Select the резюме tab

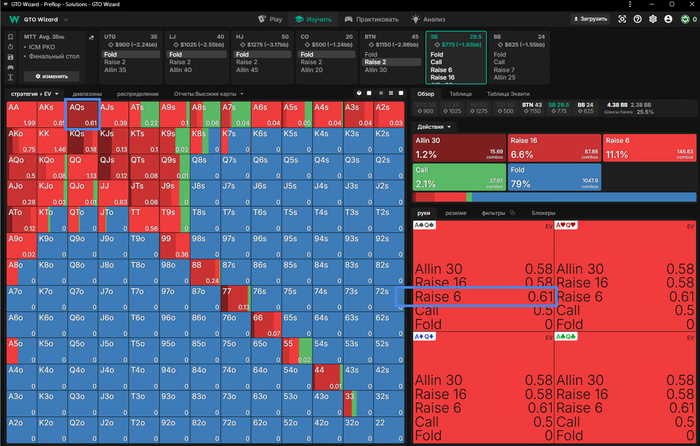(x=456, y=213)
